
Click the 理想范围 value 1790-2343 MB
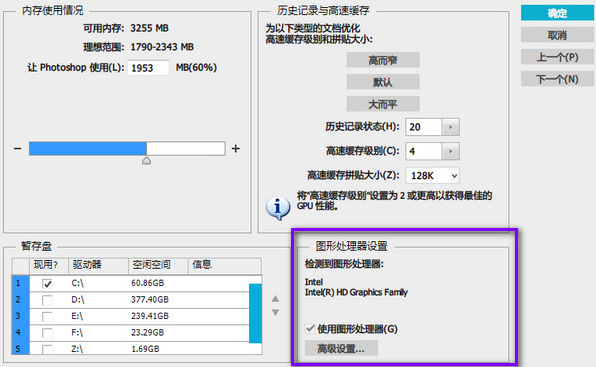click(162, 47)
